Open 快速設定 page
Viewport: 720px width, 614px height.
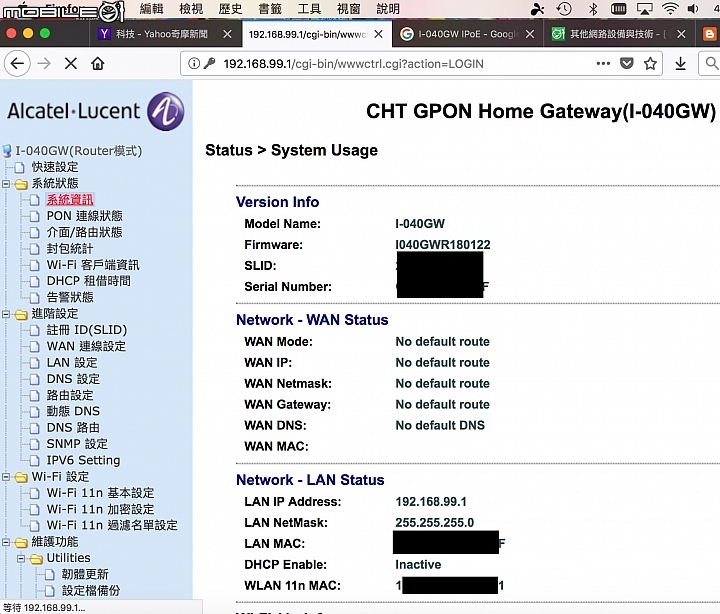pyautogui.click(x=55, y=167)
